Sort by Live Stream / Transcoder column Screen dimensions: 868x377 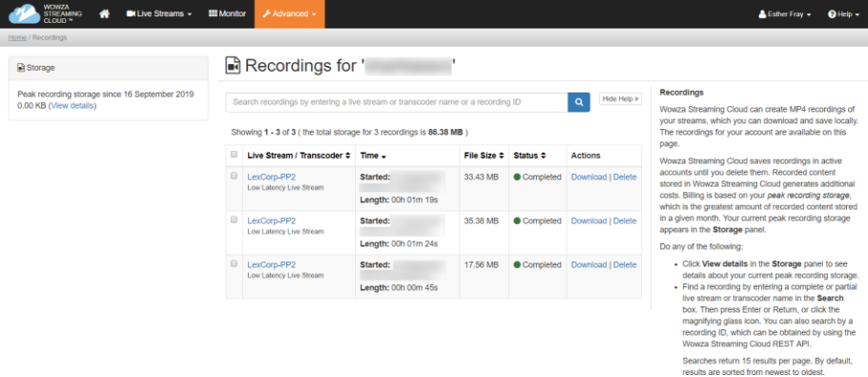pos(299,156)
